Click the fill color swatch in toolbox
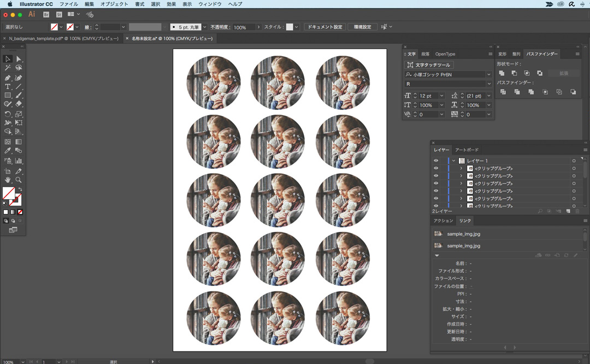The width and height of the screenshot is (590, 364). (x=8, y=193)
